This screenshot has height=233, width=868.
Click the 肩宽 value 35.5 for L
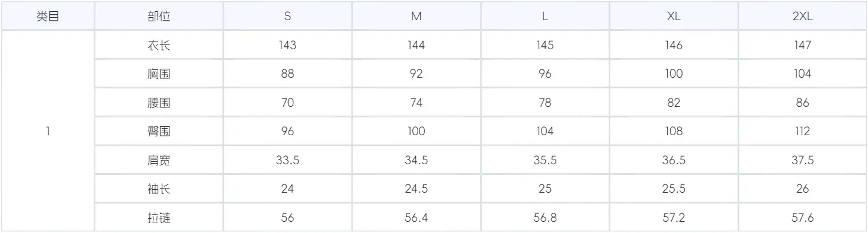pos(545,160)
